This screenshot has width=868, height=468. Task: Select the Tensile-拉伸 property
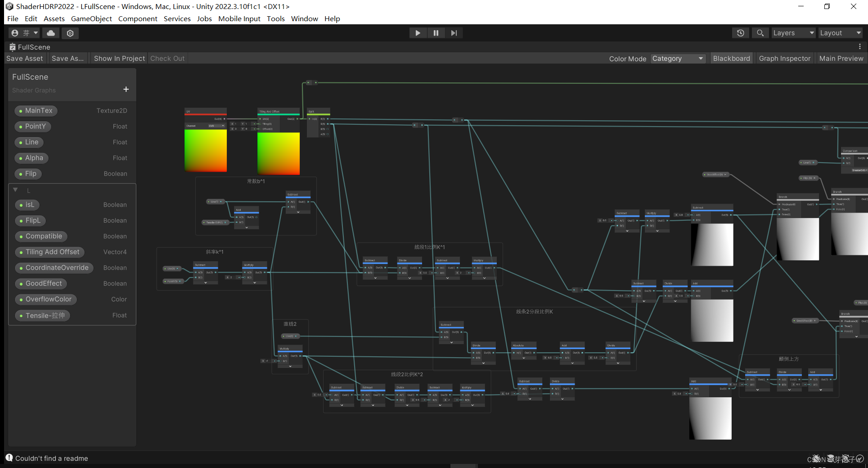click(42, 315)
